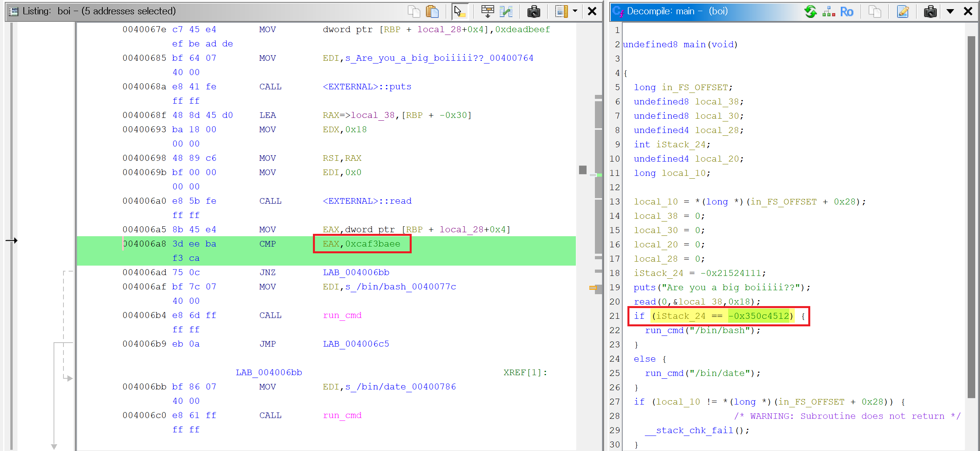980x451 pixels.
Task: Click LAB_004006bb jump target operand
Action: (x=356, y=272)
